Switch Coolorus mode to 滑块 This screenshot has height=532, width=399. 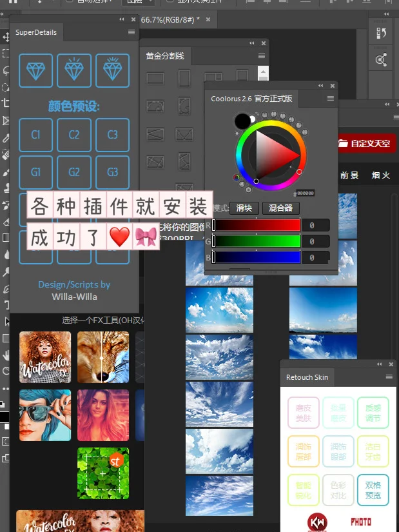click(244, 208)
